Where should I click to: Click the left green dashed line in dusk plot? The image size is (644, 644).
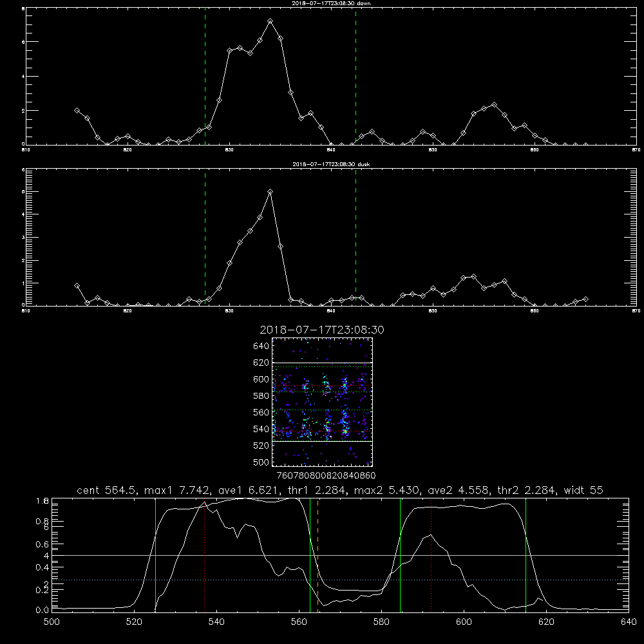pyautogui.click(x=205, y=238)
